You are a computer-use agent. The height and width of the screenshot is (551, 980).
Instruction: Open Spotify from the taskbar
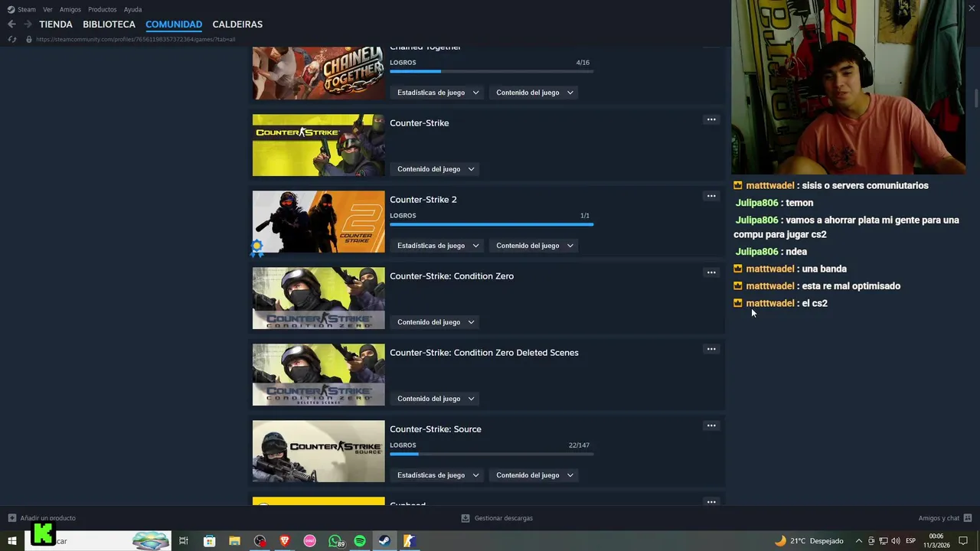point(360,541)
